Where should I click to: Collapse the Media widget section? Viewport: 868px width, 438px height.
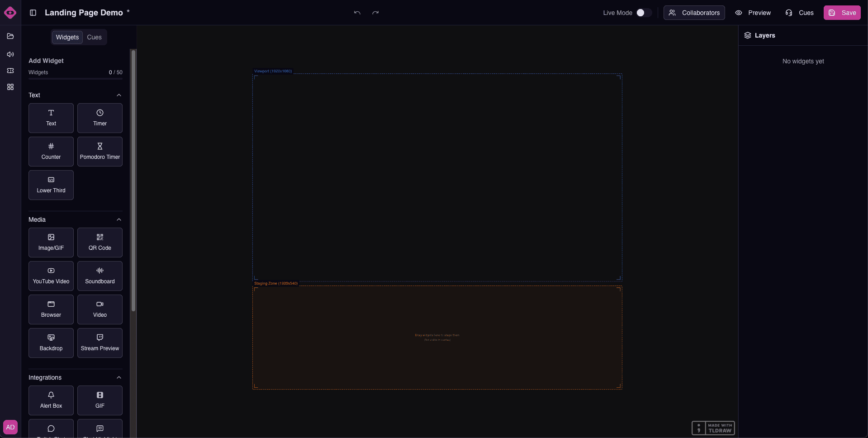coord(119,219)
